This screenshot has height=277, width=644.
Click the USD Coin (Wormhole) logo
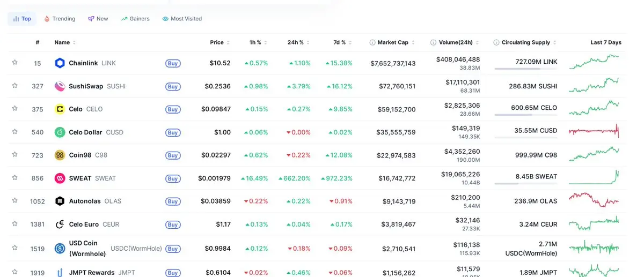pyautogui.click(x=60, y=249)
